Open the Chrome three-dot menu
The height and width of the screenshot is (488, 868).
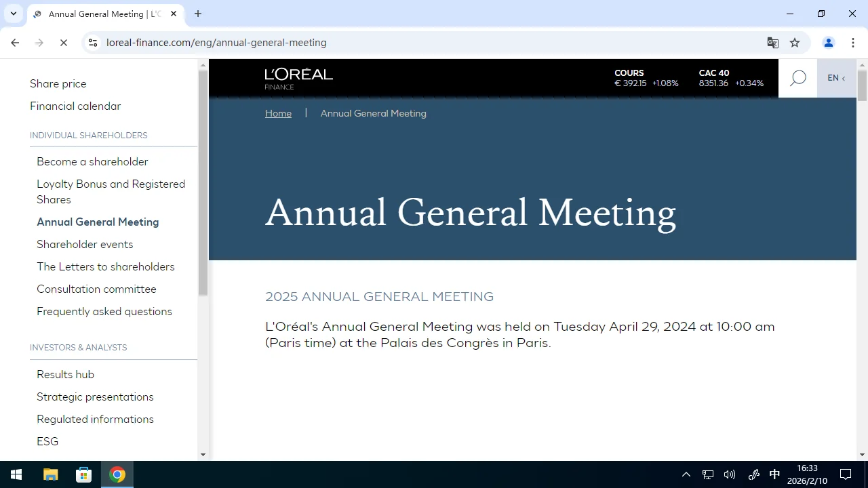pos(853,42)
